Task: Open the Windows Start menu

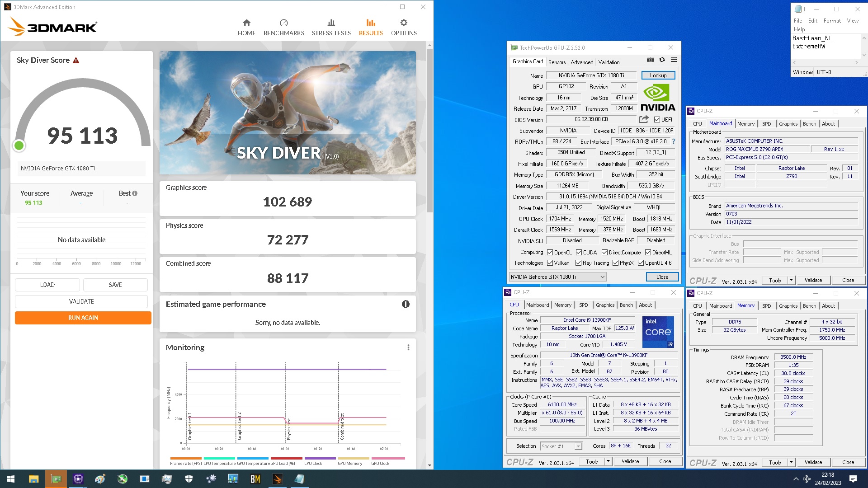Action: pos(11,479)
